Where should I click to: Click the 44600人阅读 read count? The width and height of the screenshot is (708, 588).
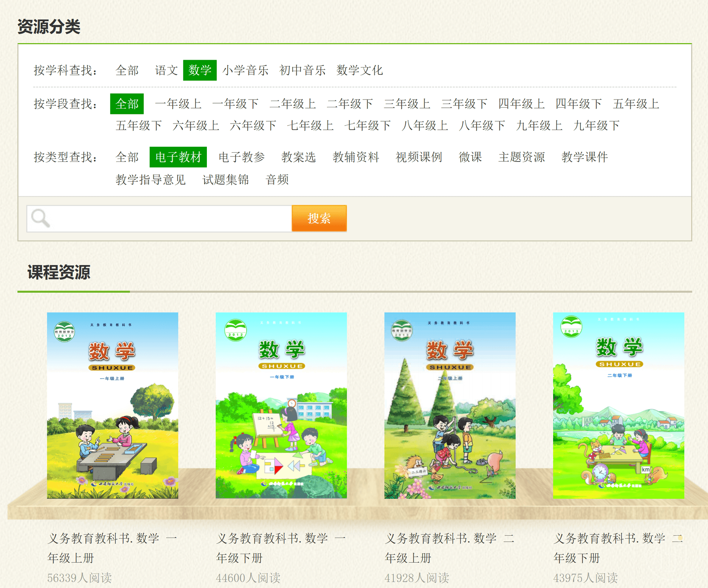tap(248, 578)
